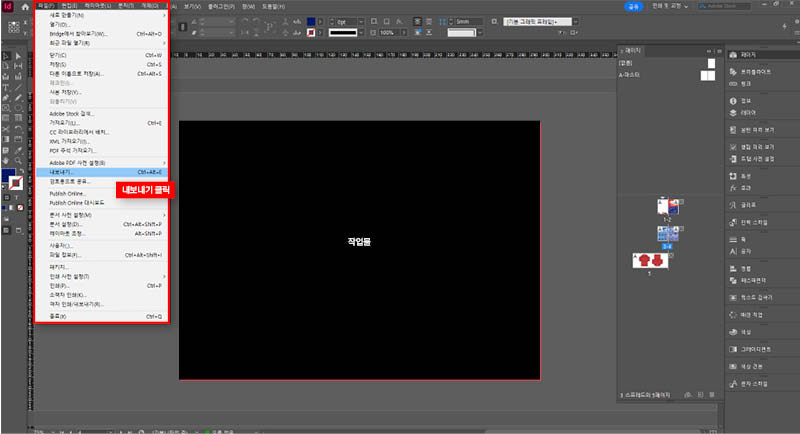Open the 그레이디언트 (Gradient) panel icon
800x434 pixels.
(733, 349)
